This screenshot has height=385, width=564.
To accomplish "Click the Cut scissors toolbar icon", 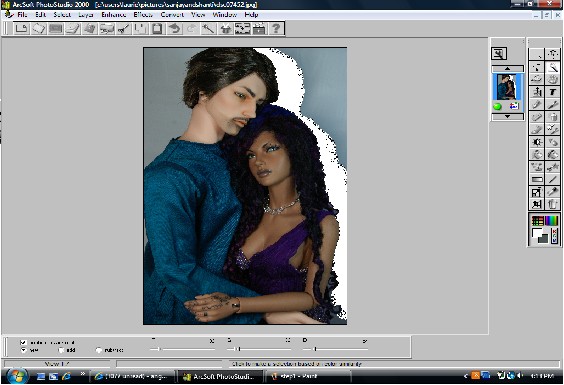I will pos(123,29).
